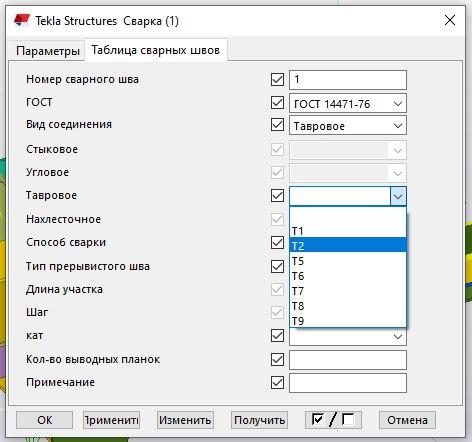Confirm with the OK button
Image resolution: width=472 pixels, height=442 pixels.
44,420
